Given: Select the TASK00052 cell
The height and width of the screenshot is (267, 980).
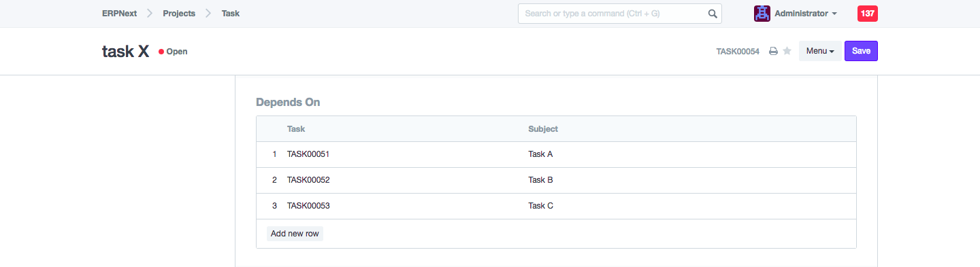Looking at the screenshot, I should click(x=404, y=180).
